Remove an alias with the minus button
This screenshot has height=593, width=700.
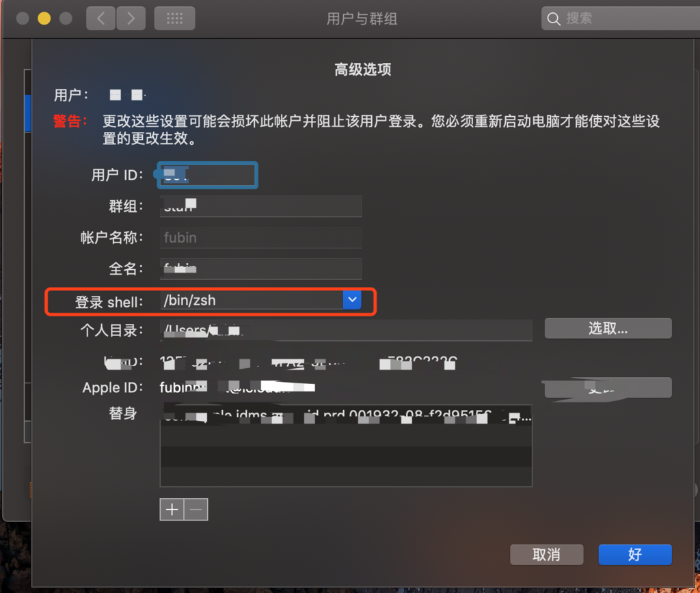[196, 510]
